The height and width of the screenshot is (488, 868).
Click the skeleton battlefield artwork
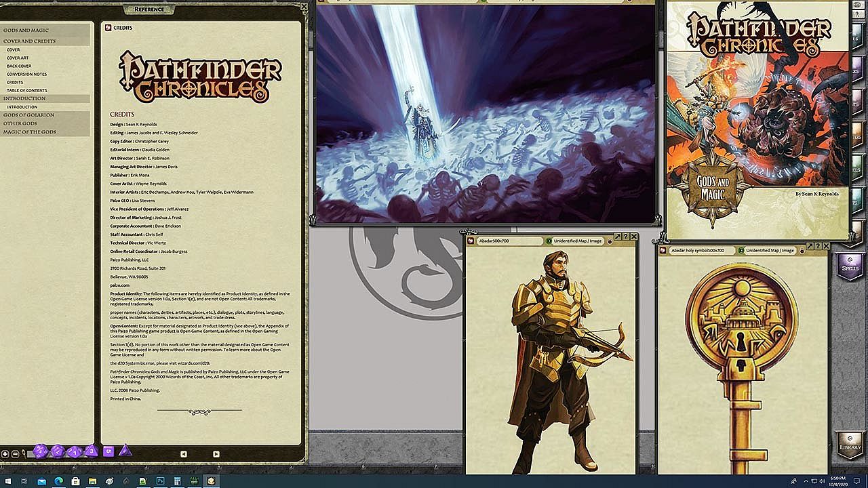click(x=486, y=113)
